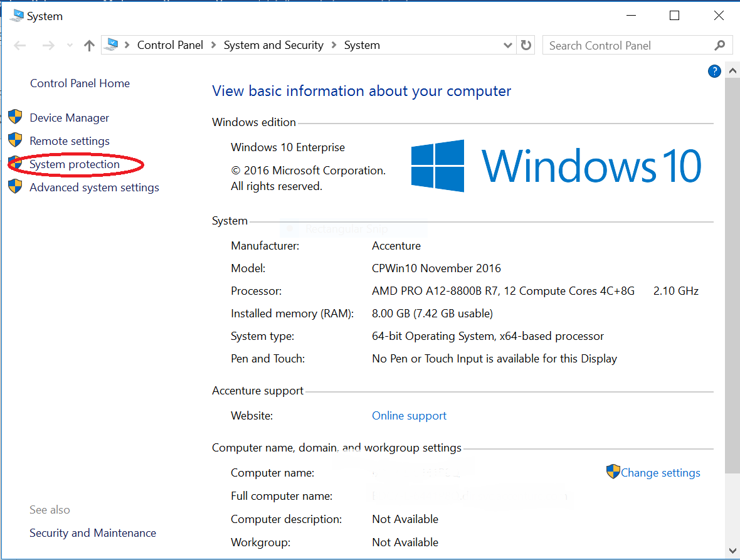
Task: Open Security and Maintenance under See also
Action: [x=92, y=532]
